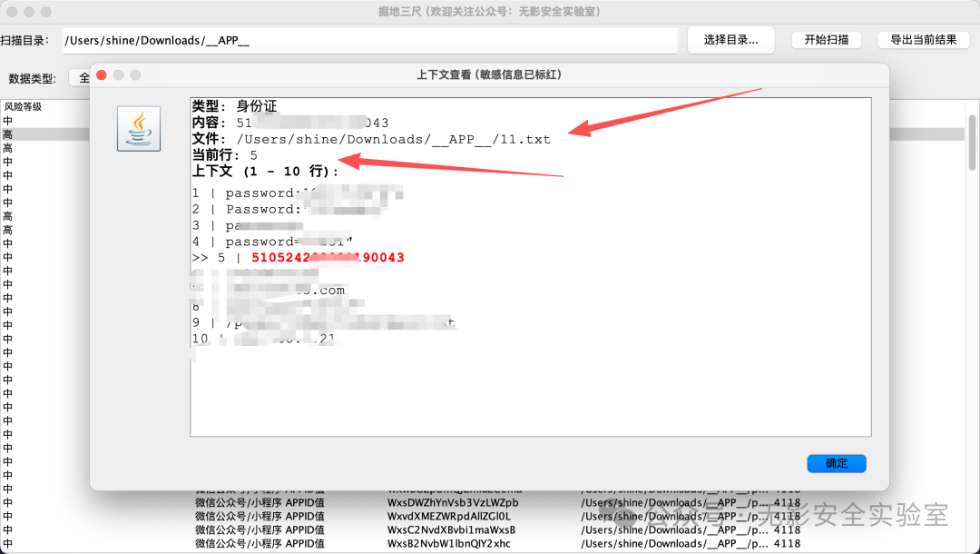
Task: Select the row with WxsB2NvbW1lbnQlY2xhc
Action: 449,544
